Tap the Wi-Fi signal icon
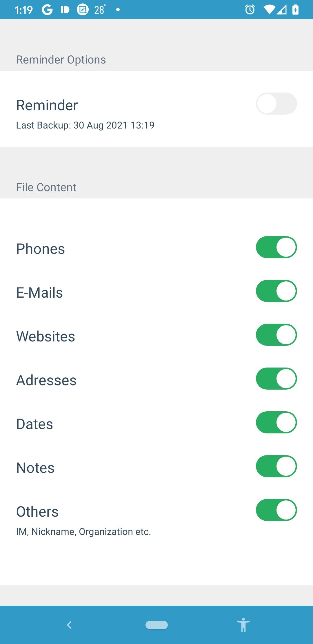This screenshot has height=644, width=313. coord(269,10)
